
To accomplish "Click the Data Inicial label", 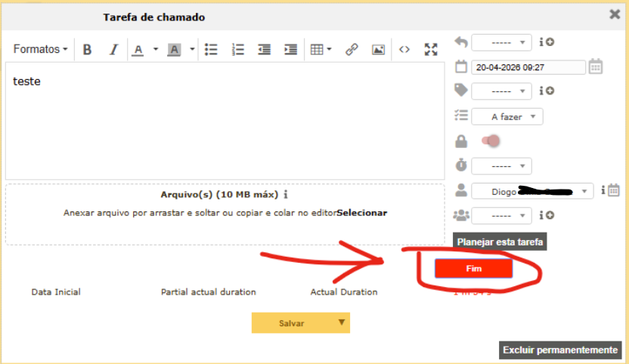I will (x=56, y=292).
